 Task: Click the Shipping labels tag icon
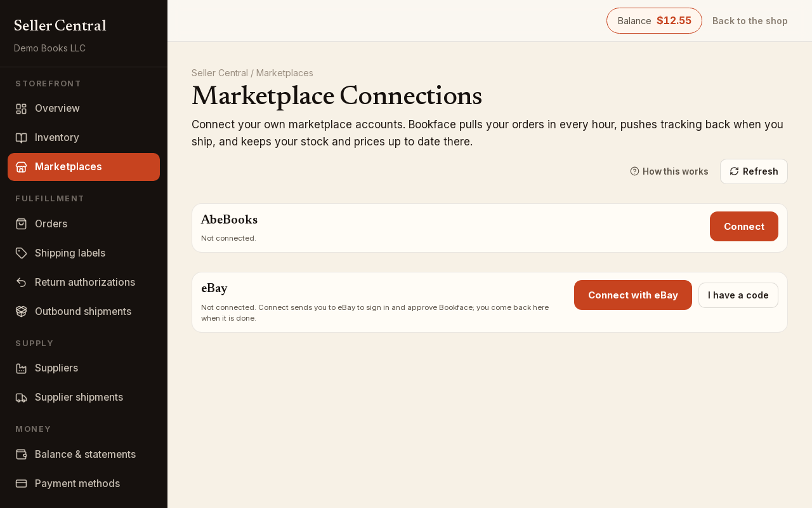tap(21, 253)
